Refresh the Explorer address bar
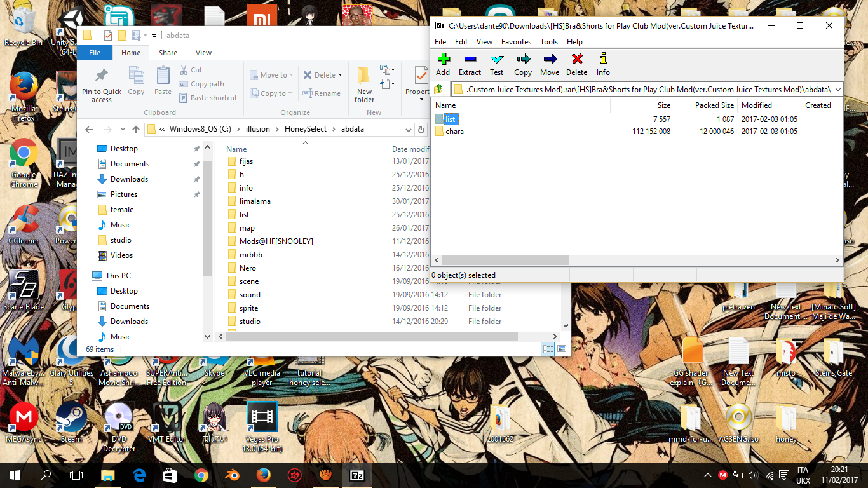This screenshot has width=868, height=488. [x=421, y=129]
